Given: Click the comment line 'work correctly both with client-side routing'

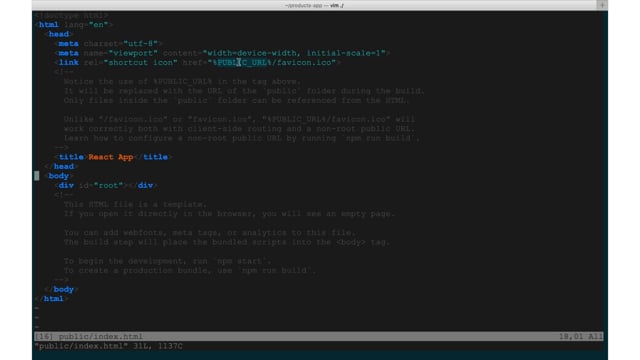Looking at the screenshot, I should (x=239, y=129).
